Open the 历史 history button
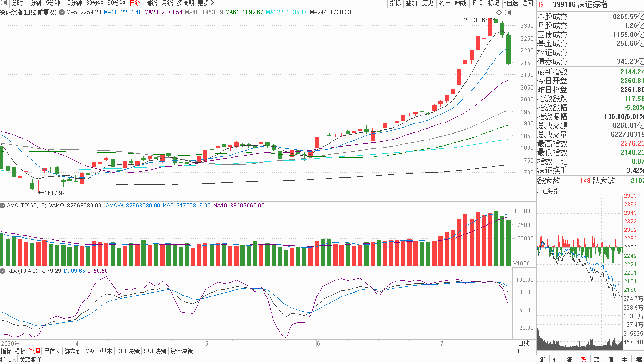644x362 pixels. (428, 3)
